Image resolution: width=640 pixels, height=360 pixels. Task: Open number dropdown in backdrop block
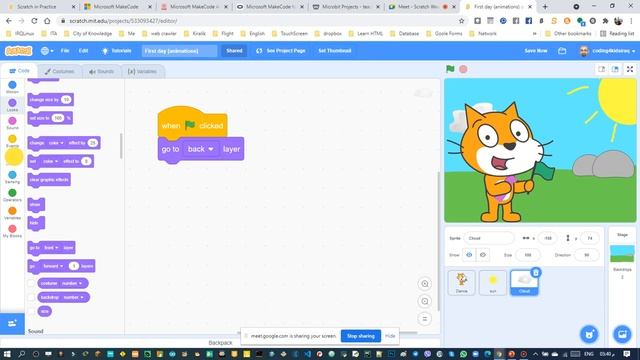(x=73, y=298)
